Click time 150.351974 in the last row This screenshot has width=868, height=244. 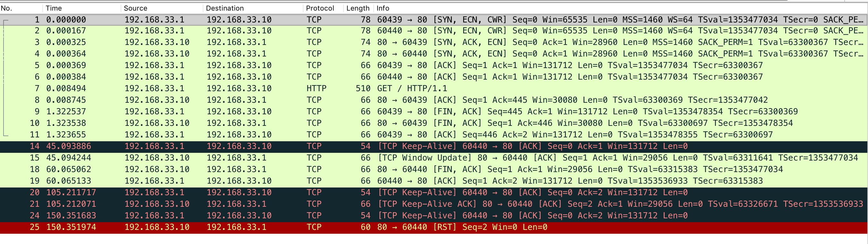point(71,227)
